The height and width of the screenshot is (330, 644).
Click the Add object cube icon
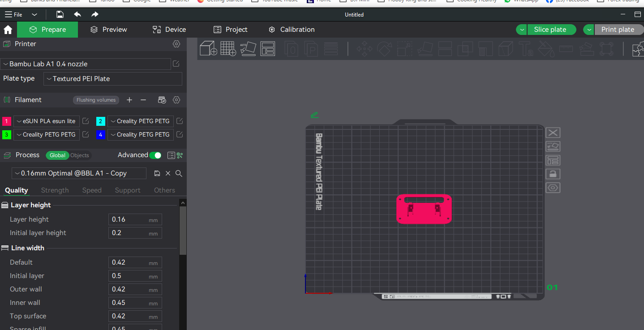(208, 48)
